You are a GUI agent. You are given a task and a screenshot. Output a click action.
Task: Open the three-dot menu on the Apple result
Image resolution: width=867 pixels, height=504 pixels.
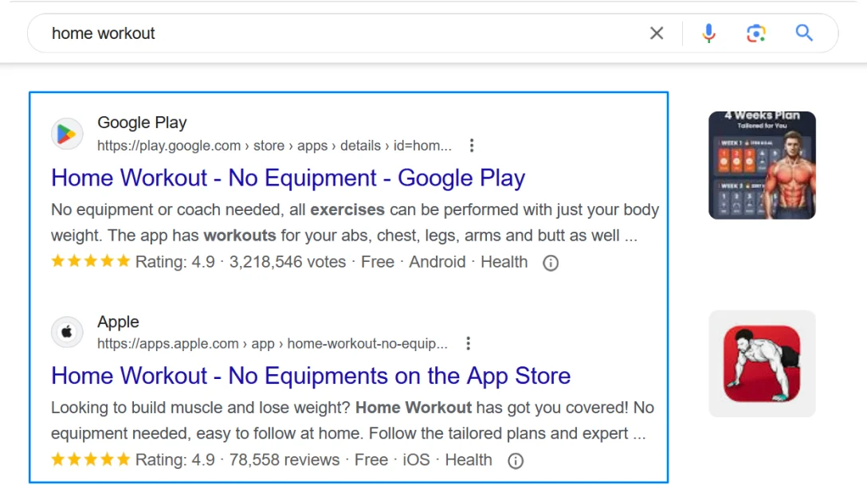[x=468, y=343]
